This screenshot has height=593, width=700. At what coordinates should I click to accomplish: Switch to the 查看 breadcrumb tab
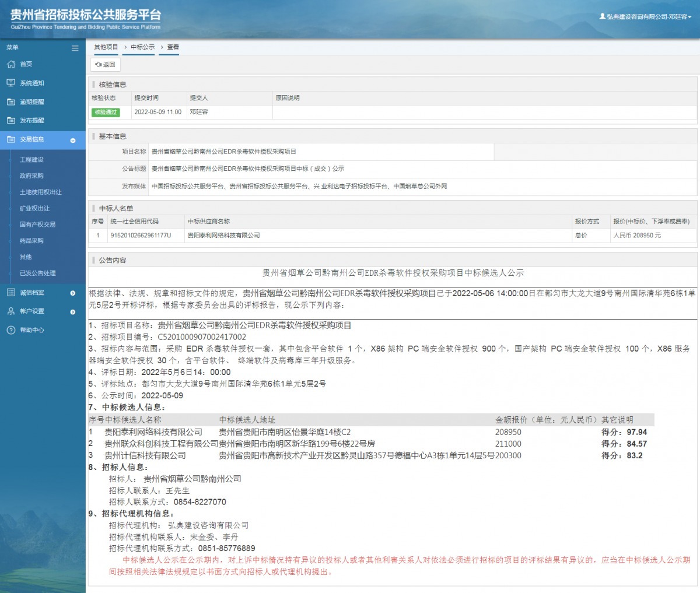click(173, 47)
